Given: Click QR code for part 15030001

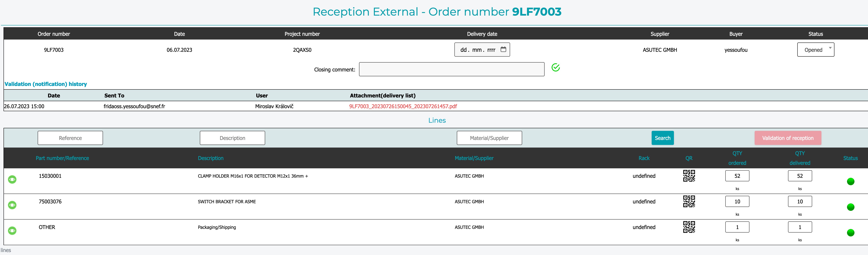Looking at the screenshot, I should [x=689, y=176].
